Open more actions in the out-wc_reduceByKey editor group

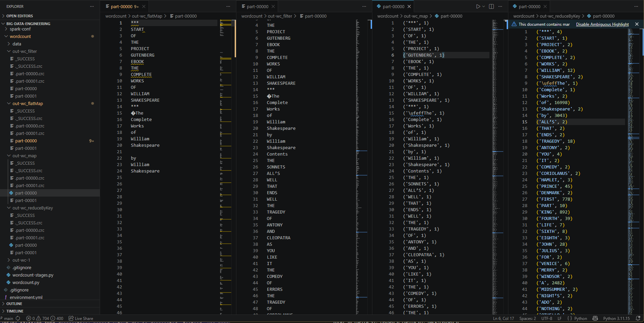(x=636, y=6)
